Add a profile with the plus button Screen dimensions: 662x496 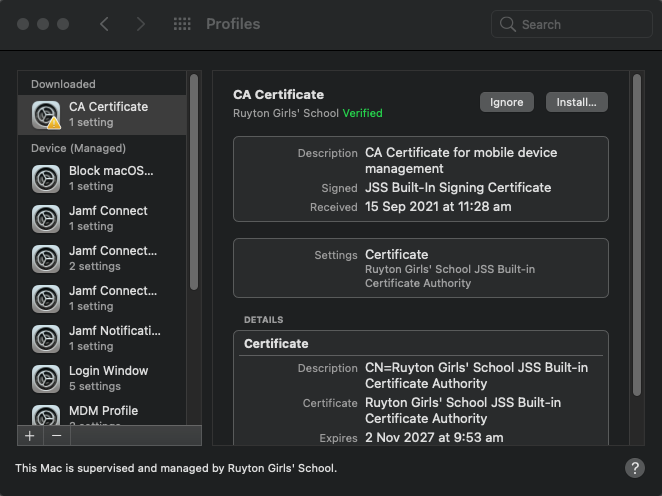(30, 436)
